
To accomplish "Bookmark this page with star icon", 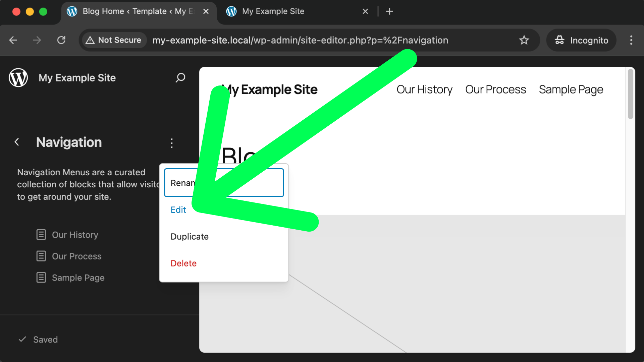I will (x=524, y=40).
